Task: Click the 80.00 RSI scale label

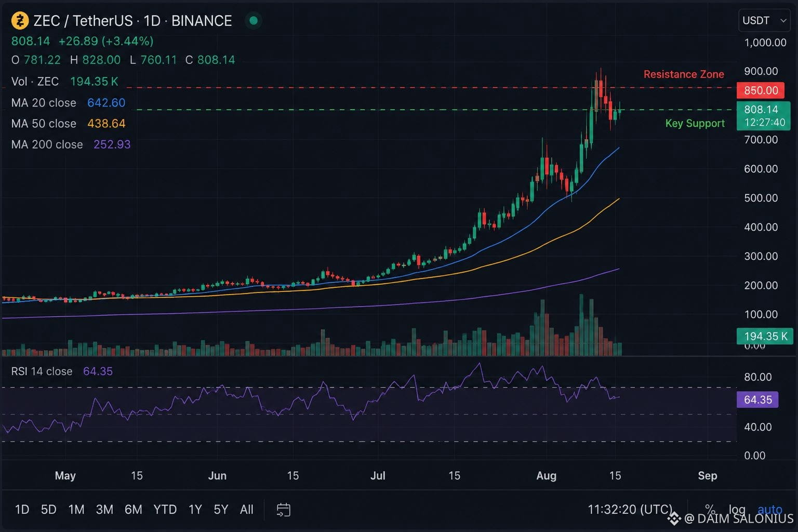Action: (758, 377)
